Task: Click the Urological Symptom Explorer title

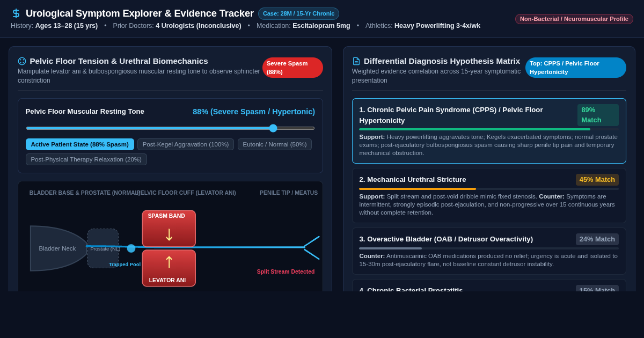Action: tap(140, 13)
